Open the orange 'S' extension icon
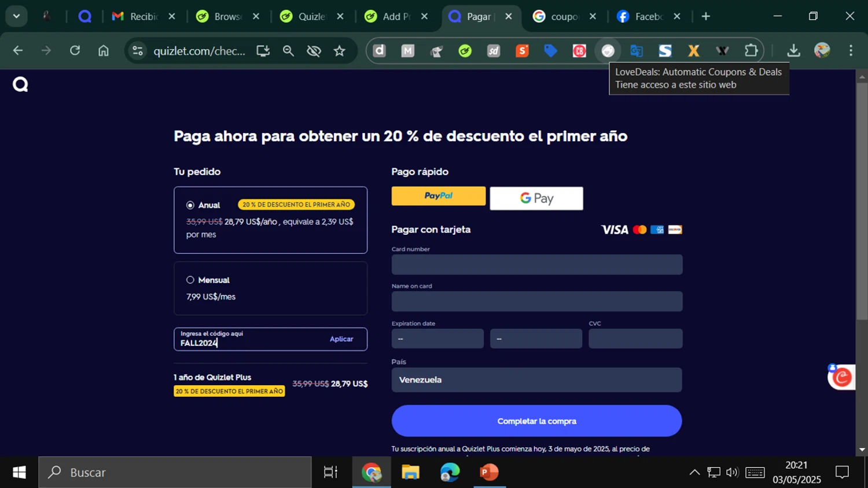Screen dimensions: 868x488 click(522, 51)
